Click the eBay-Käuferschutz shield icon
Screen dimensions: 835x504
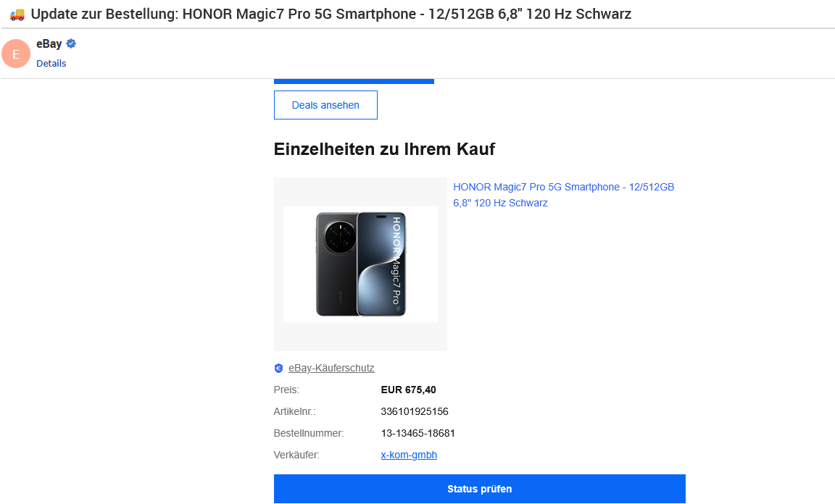[x=279, y=369]
